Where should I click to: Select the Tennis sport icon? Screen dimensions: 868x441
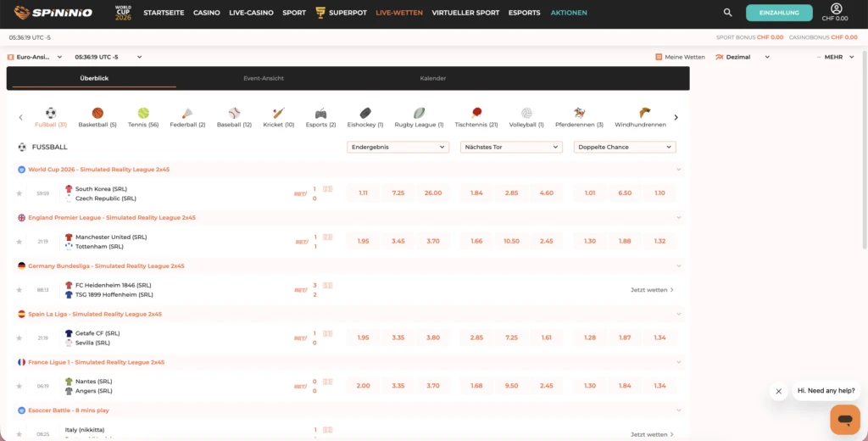[143, 113]
